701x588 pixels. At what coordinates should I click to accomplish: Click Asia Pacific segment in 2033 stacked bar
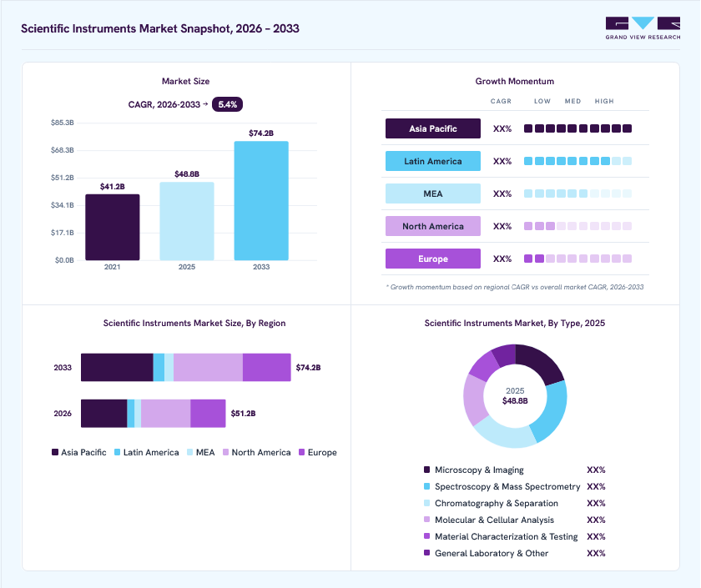point(117,368)
